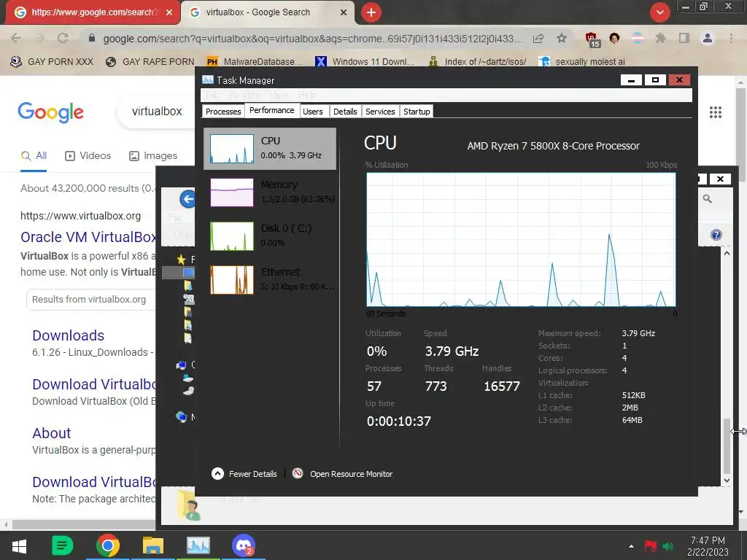Viewport: 747px width, 560px height.
Task: Open the Options menu in Task Manager
Action: click(244, 96)
